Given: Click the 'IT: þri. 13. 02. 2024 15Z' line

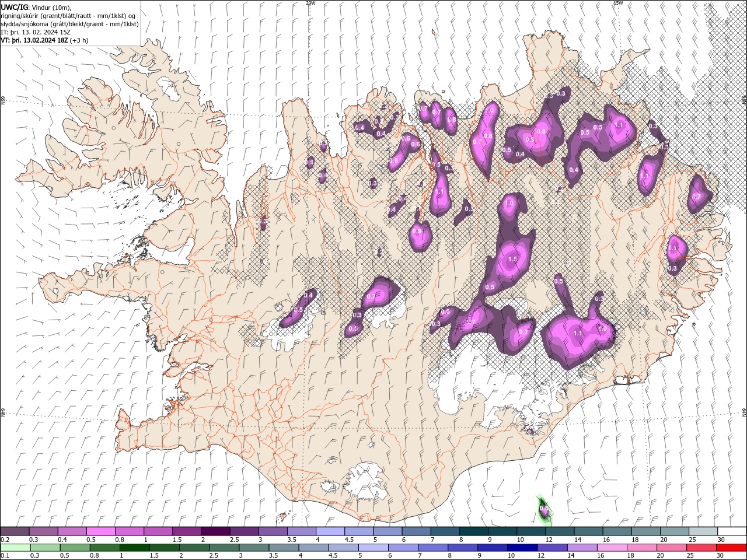Looking at the screenshot, I should pos(36,32).
